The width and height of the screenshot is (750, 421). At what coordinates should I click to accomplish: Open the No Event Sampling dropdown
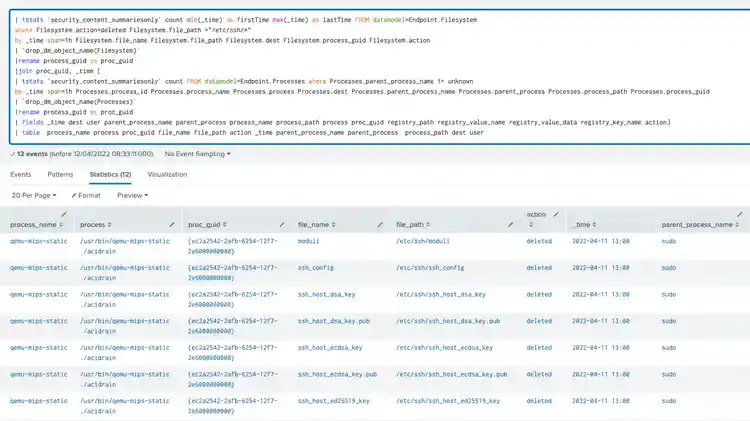[197, 154]
